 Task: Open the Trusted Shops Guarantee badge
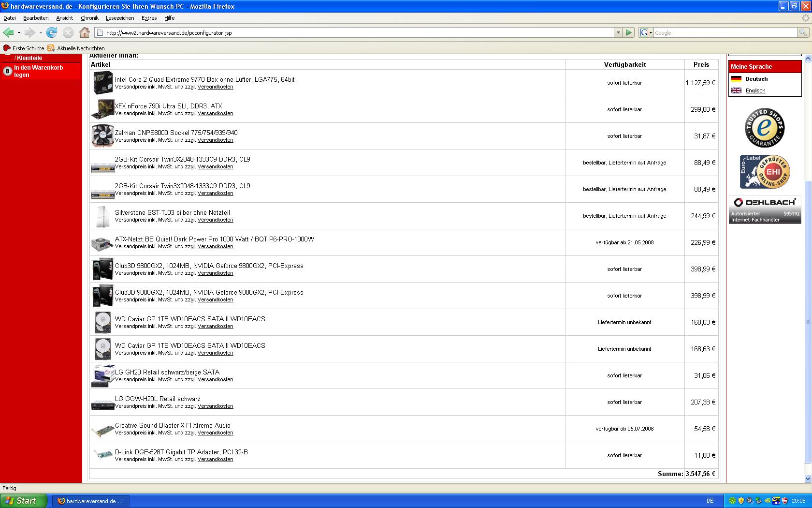tap(764, 128)
